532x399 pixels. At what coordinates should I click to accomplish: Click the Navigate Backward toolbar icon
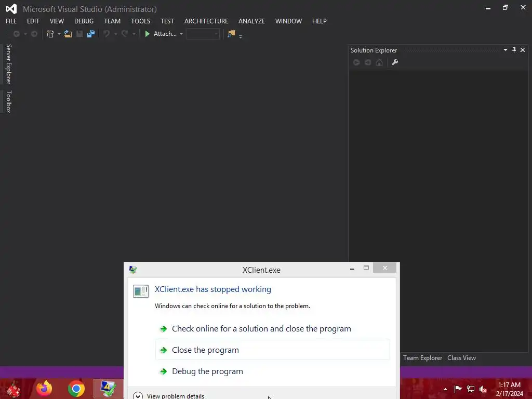[16, 34]
